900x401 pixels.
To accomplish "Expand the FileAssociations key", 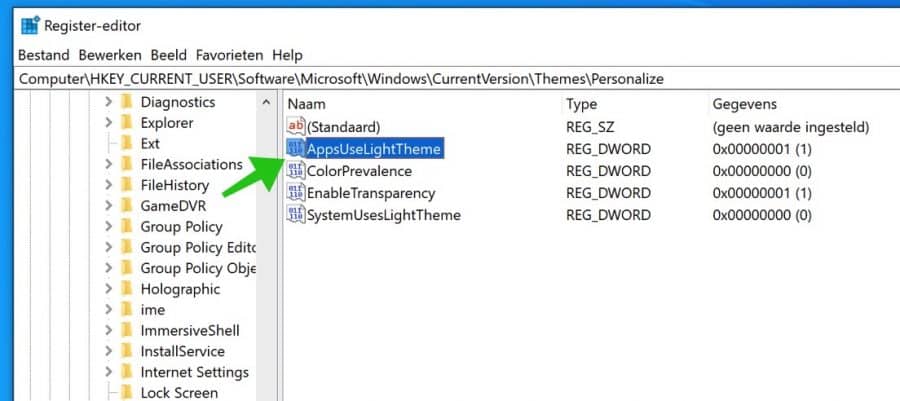I will (108, 164).
